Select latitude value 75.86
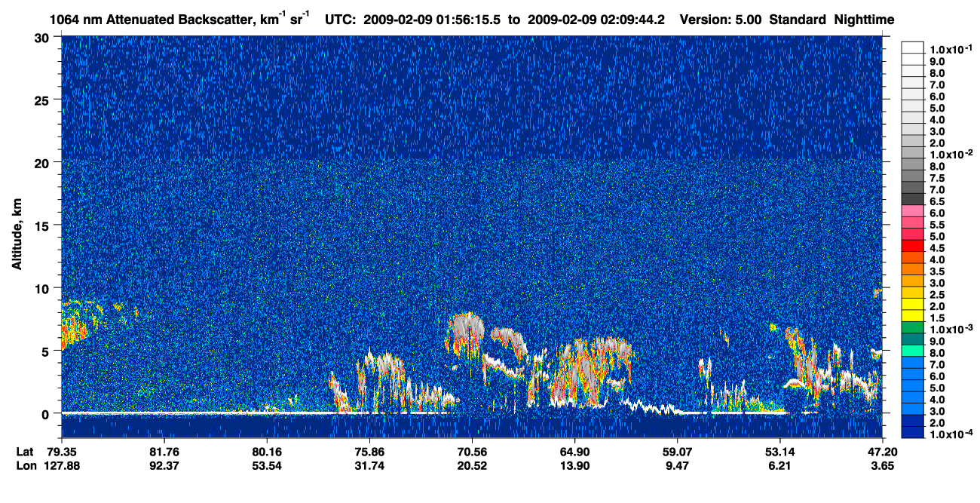Viewport: 980px width, 503px height. (x=369, y=451)
